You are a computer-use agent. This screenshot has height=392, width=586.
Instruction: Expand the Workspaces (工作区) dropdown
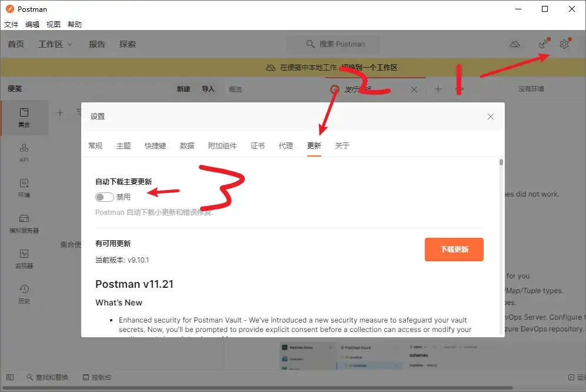click(x=55, y=44)
